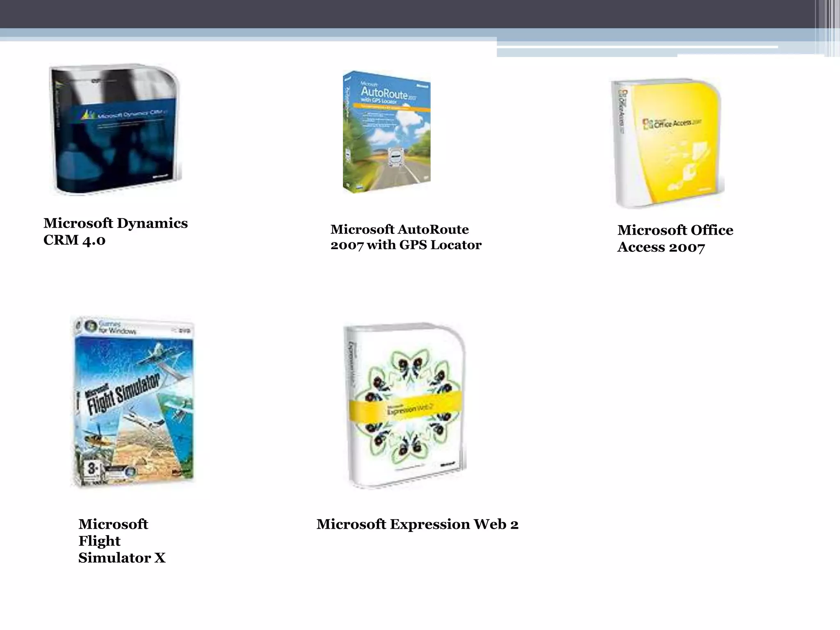The image size is (840, 630).
Task: Select the 'Microsoft Expression Web 2' caption
Action: (418, 524)
